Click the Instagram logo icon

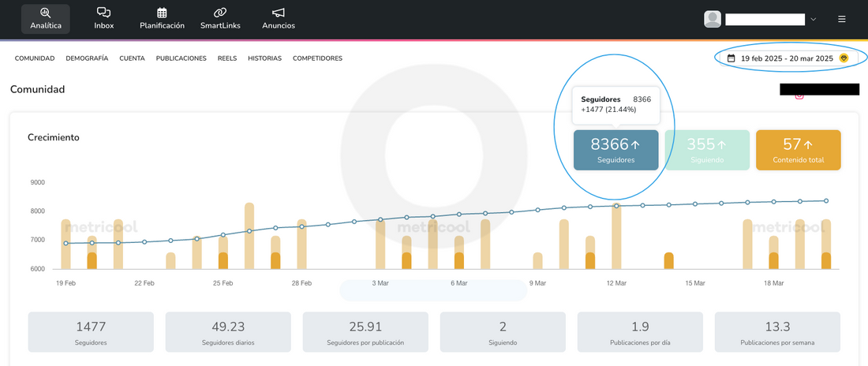coord(799,95)
